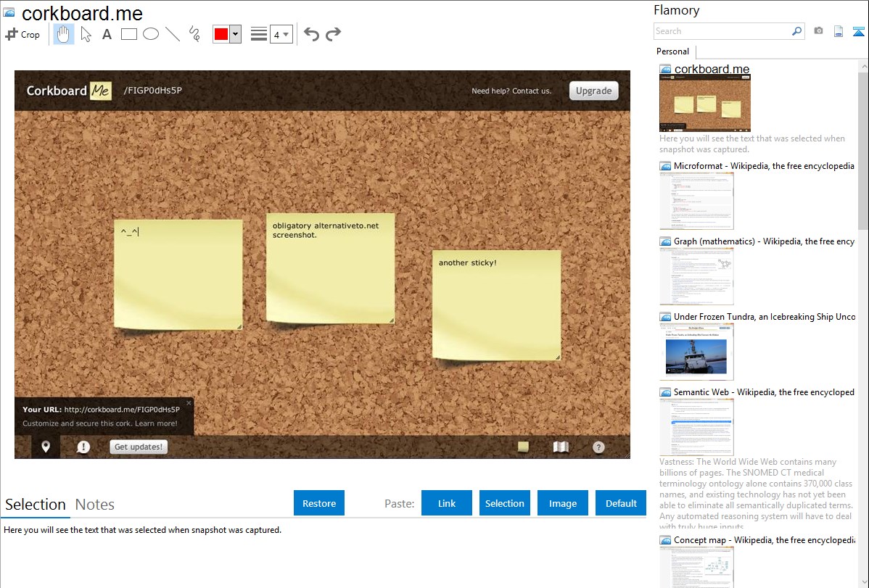
Task: Click the /FIGP0dHs5P board name text
Action: tap(152, 91)
